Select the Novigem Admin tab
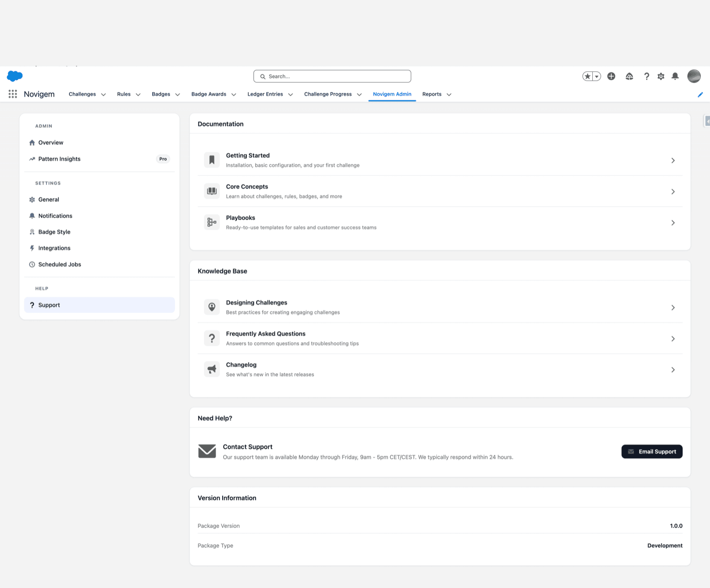 tap(392, 94)
